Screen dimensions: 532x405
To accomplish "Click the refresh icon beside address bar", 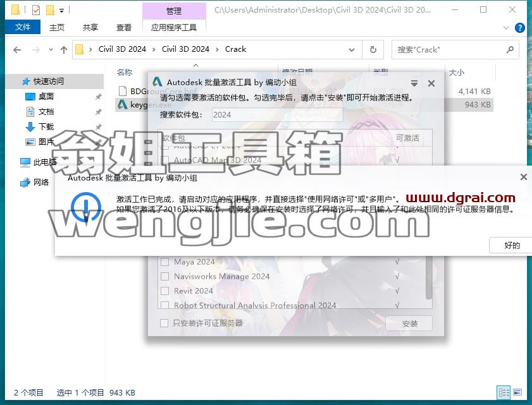I will tap(373, 49).
